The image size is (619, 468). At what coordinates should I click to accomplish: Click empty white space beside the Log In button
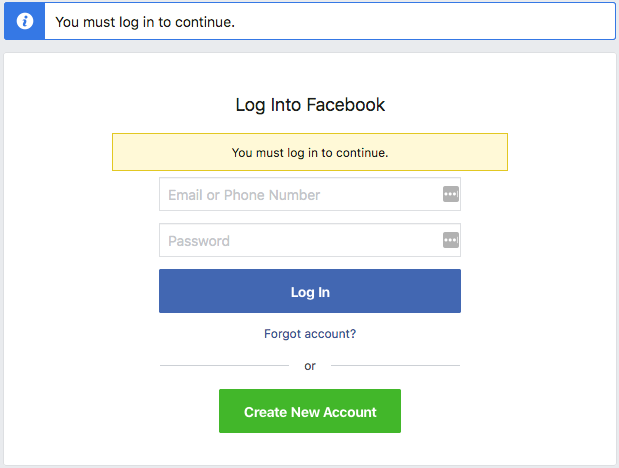(x=540, y=292)
